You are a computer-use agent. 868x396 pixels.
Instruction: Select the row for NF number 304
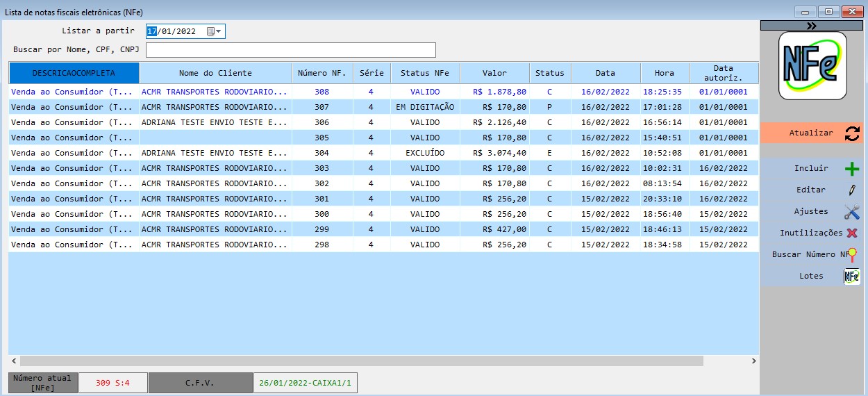tap(322, 153)
